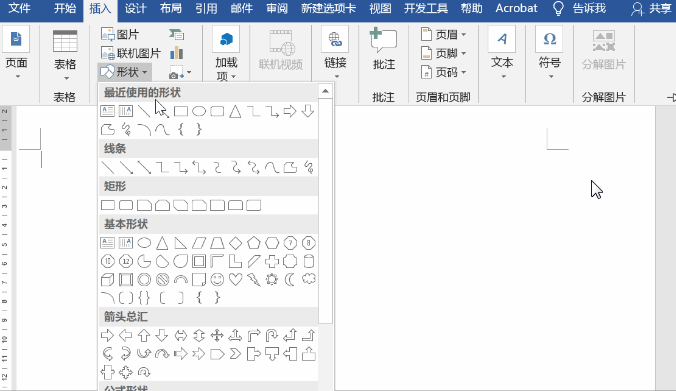676x391 pixels.
Task: Open the 文本 text dropdown
Action: click(x=502, y=53)
